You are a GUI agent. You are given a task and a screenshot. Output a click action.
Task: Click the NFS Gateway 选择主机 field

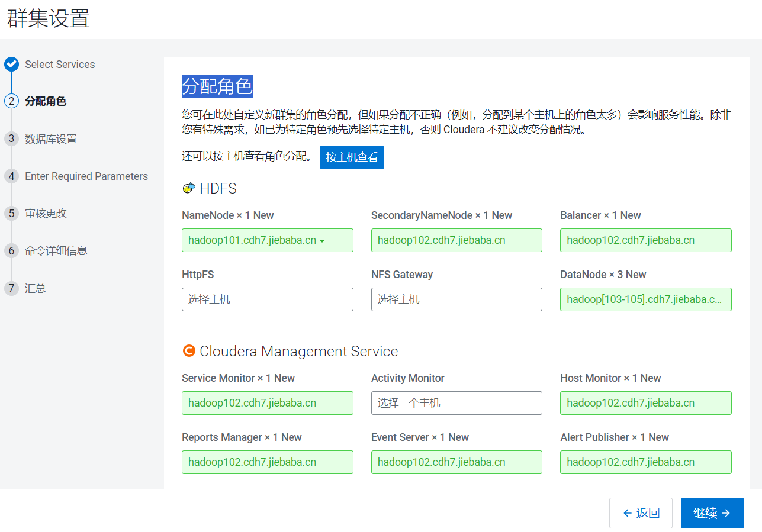pyautogui.click(x=456, y=299)
